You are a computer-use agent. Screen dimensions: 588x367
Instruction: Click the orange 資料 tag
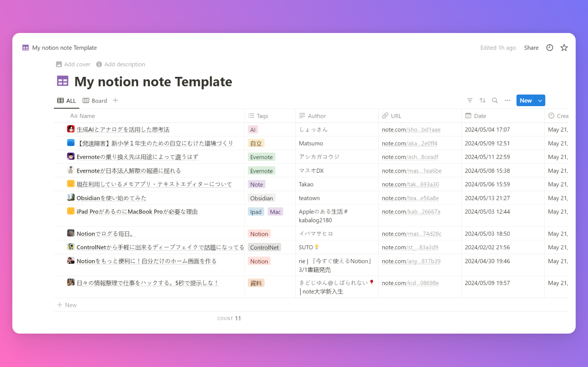[256, 283]
